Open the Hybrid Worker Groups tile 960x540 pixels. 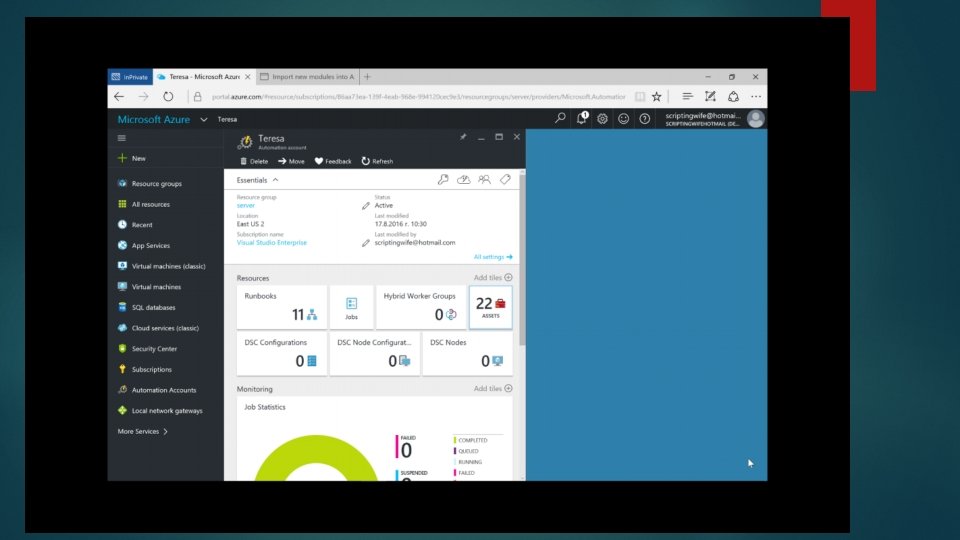[x=421, y=307]
